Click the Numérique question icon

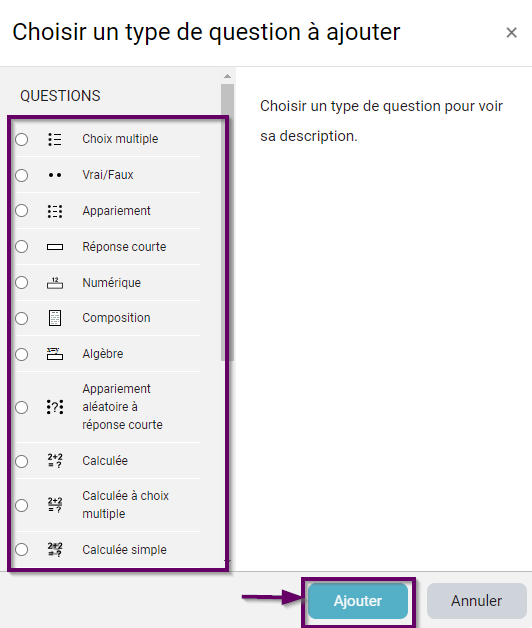click(x=55, y=283)
